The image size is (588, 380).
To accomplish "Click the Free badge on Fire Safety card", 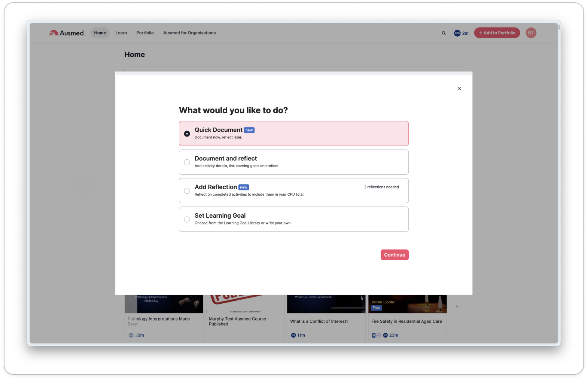I will [377, 308].
